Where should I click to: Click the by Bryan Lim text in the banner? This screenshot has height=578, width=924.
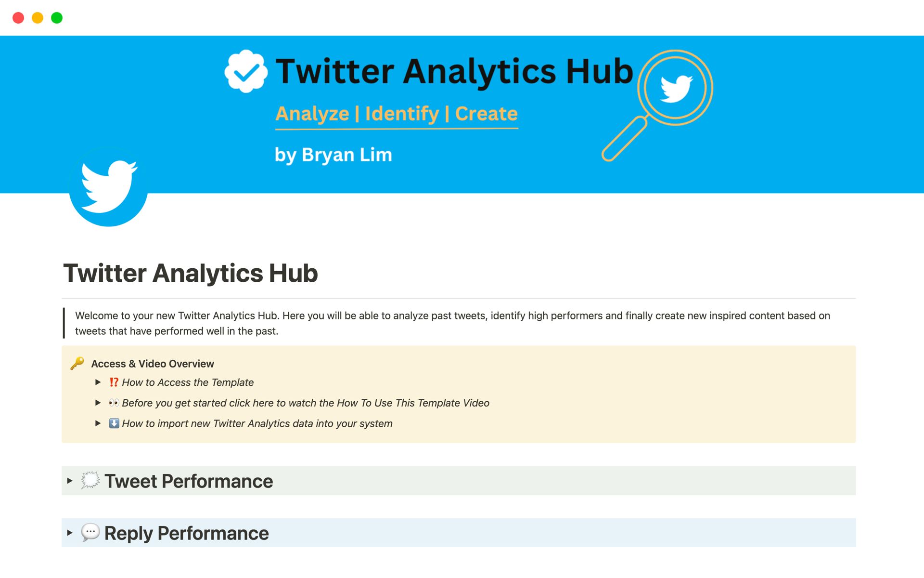(x=333, y=155)
